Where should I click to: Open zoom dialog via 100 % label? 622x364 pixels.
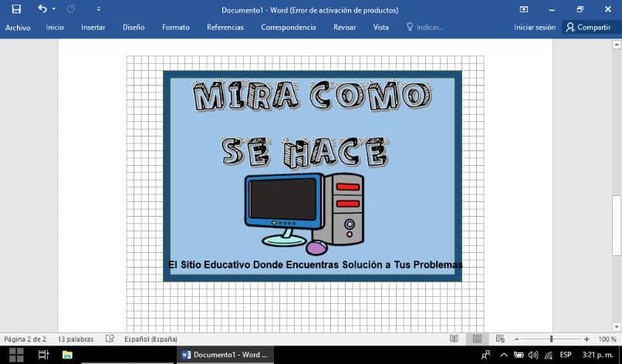(x=607, y=339)
